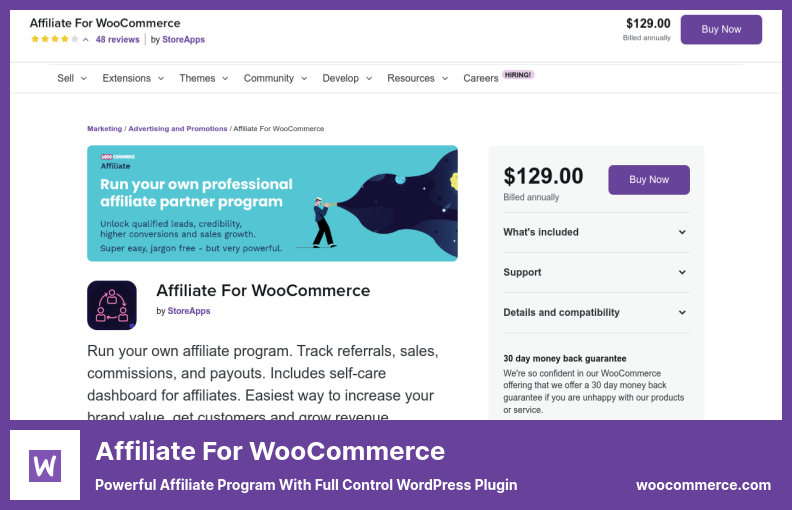Image resolution: width=792 pixels, height=510 pixels.
Task: Click Billed annually text in the sidebar
Action: (x=531, y=197)
